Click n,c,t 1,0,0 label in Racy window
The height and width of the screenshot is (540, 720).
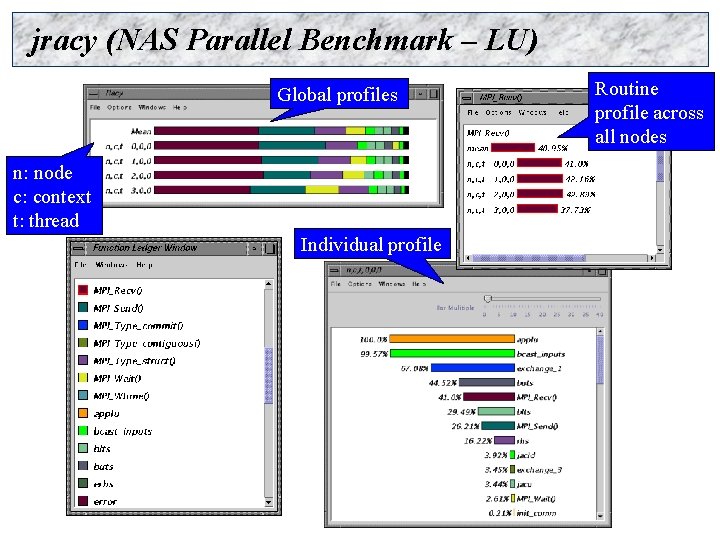click(128, 161)
